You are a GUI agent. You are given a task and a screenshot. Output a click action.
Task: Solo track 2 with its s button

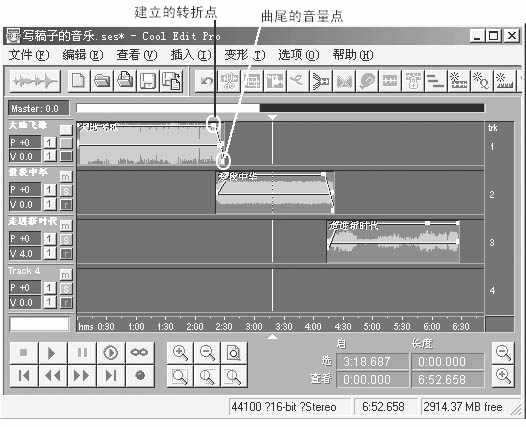pos(66,190)
